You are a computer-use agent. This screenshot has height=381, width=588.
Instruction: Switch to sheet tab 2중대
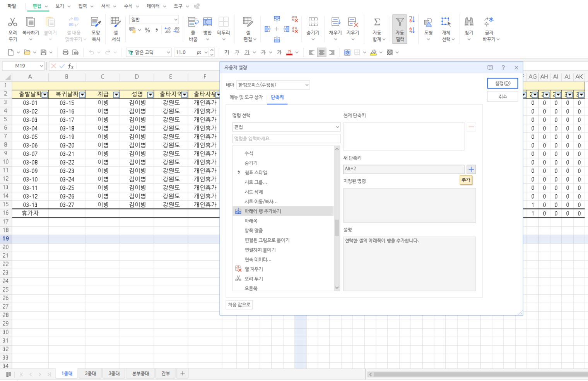[x=90, y=373]
